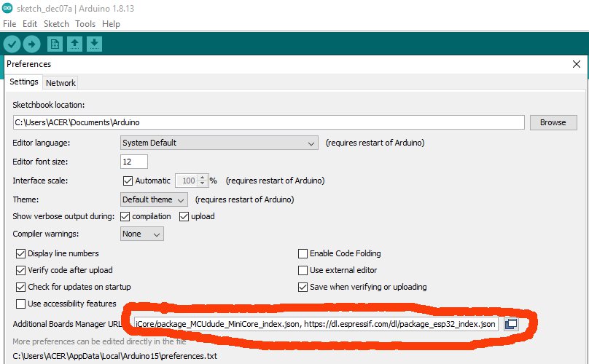Enable Use accessibility features
589x364 pixels.
[x=20, y=304]
